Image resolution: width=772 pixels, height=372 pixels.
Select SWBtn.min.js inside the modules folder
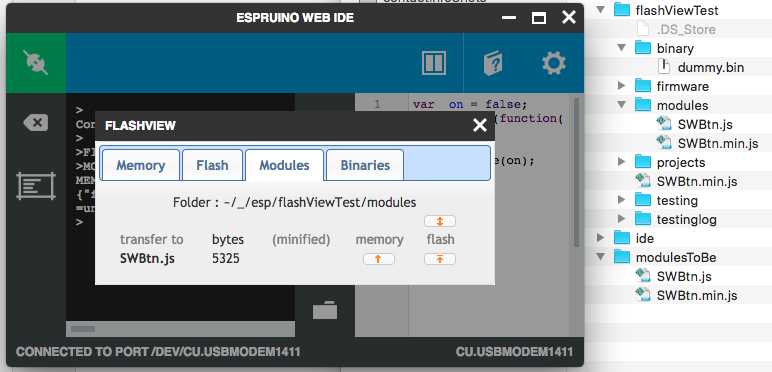[718, 143]
